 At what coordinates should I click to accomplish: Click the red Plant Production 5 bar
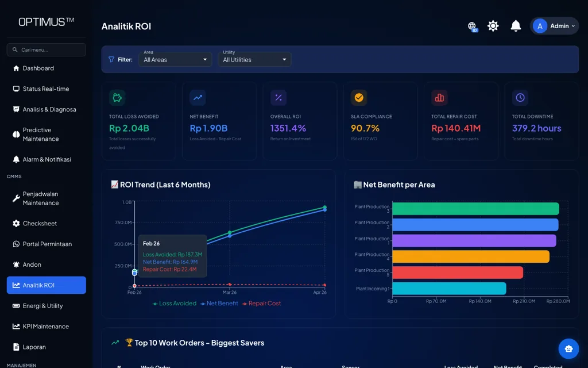(458, 273)
